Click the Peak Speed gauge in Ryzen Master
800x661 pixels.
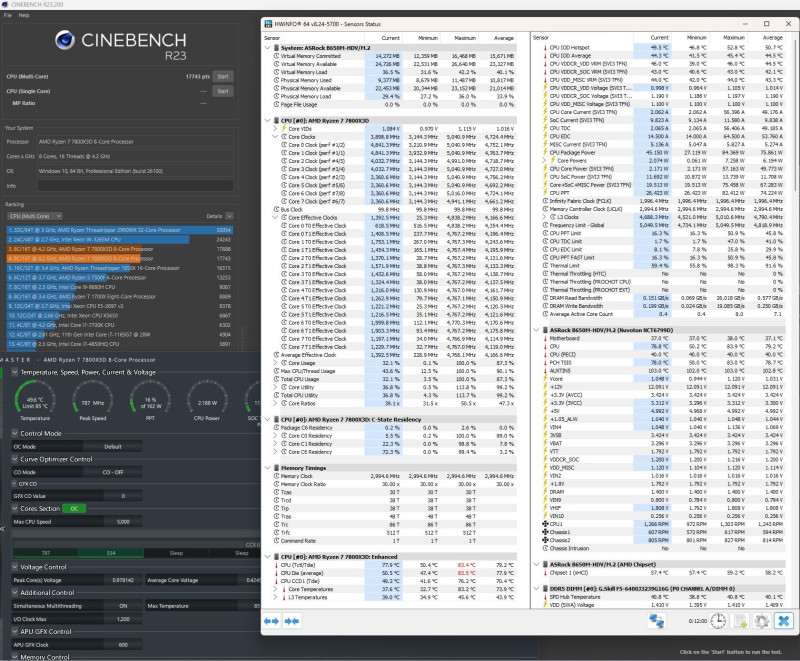pos(92,402)
